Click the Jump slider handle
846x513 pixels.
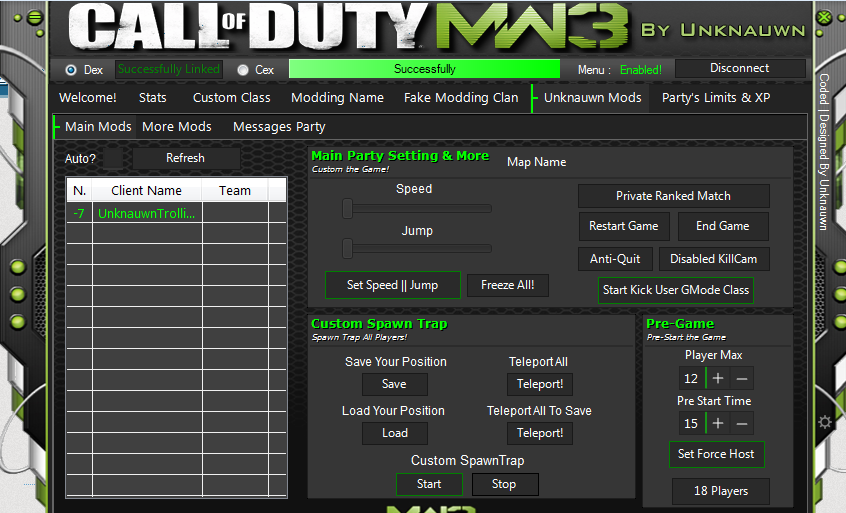tap(347, 249)
